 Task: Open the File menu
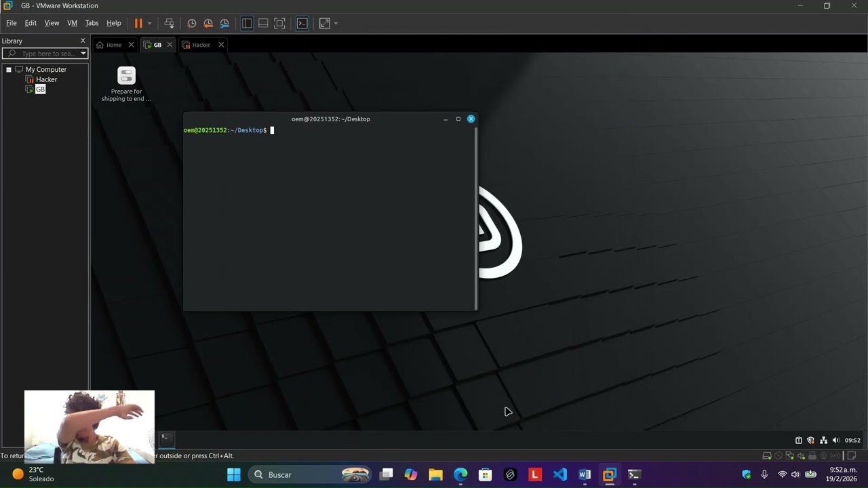pos(12,23)
